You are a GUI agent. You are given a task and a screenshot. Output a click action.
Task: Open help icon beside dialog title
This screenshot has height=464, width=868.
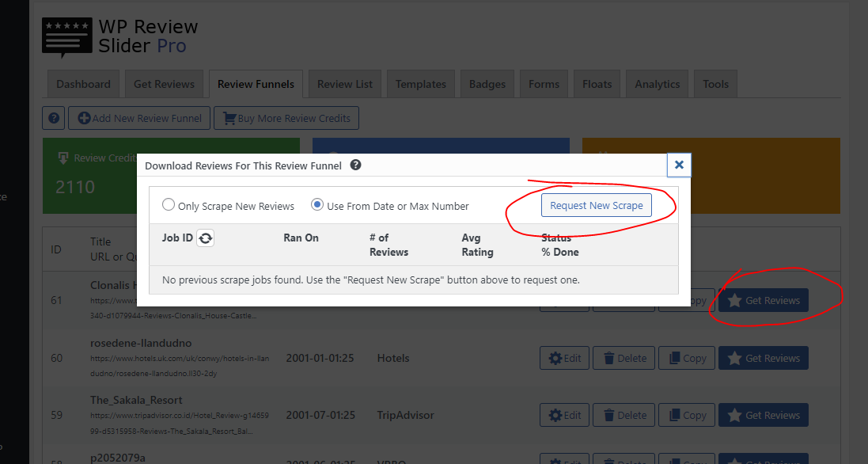(356, 165)
